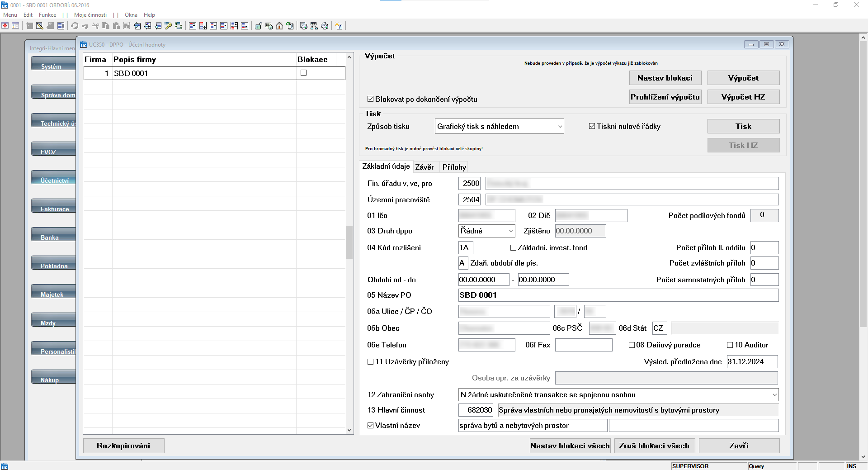Image resolution: width=868 pixels, height=470 pixels.
Task: Click the firm list vertical scrollbar thumb
Action: (349, 242)
